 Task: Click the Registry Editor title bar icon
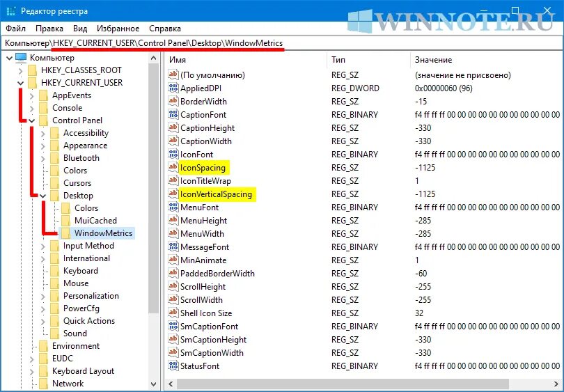pyautogui.click(x=11, y=11)
